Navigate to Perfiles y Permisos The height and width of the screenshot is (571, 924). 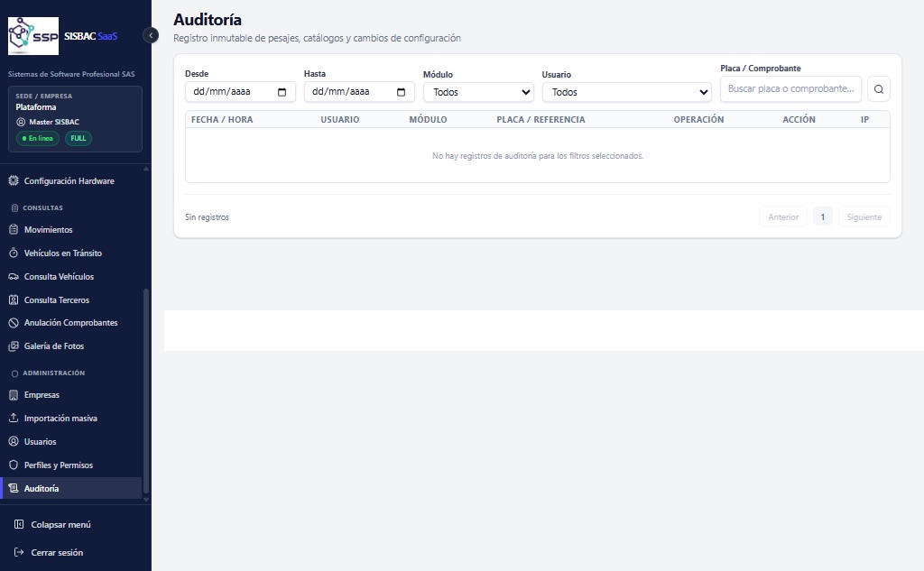point(59,465)
